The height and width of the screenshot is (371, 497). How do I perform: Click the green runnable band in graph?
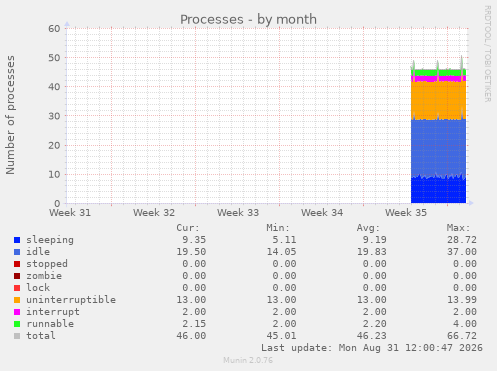click(x=438, y=72)
